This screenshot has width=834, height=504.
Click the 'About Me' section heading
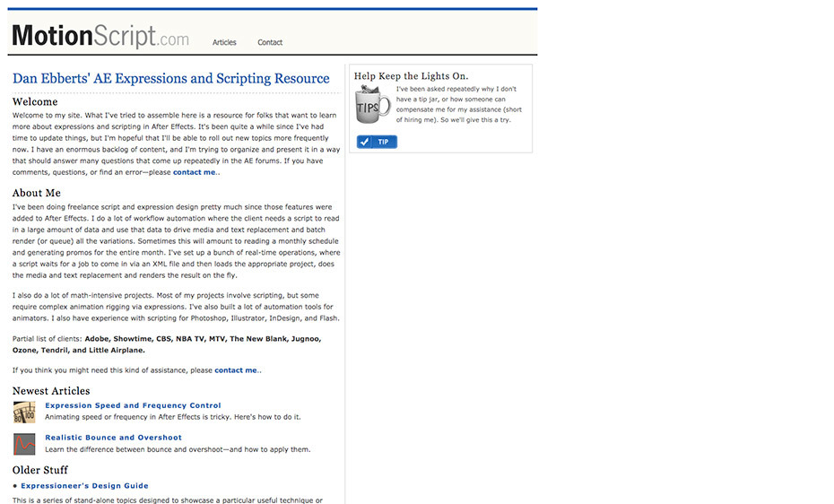(37, 193)
